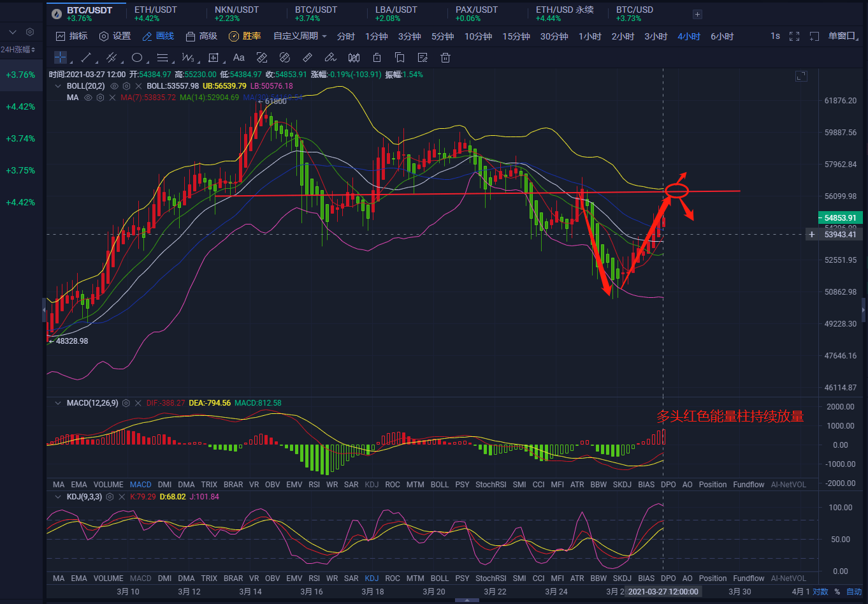Collapse the 24H涨幅 side panel
The image size is (868, 604).
(x=13, y=31)
